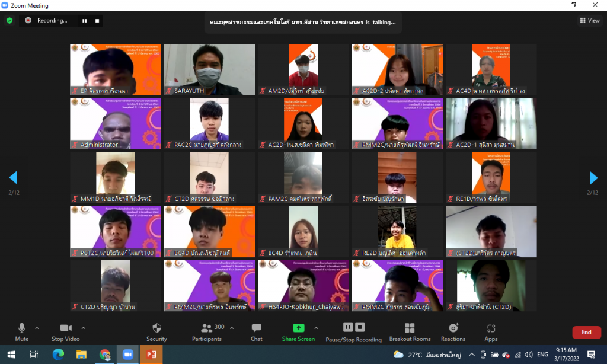Open the View layout menu
The width and height of the screenshot is (607, 364).
coord(590,20)
